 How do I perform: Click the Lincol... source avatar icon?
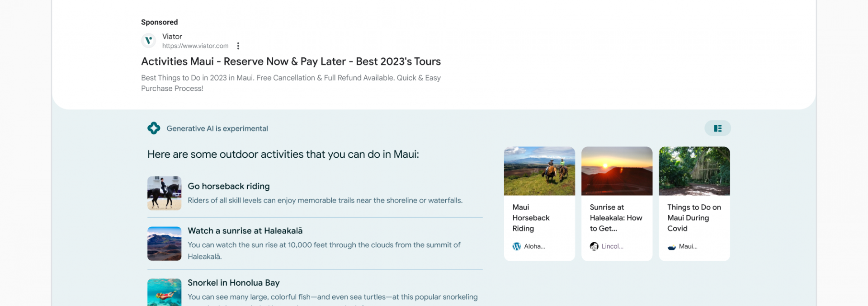coord(594,246)
